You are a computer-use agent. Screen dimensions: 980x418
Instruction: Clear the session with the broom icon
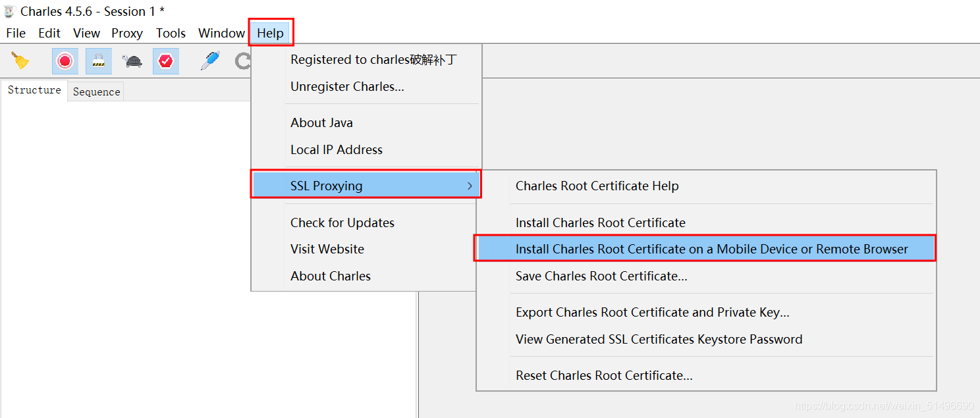(20, 61)
